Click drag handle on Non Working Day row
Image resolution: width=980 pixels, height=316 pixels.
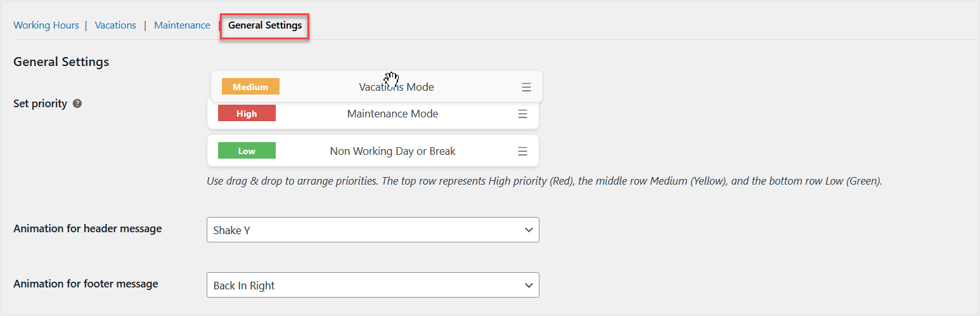[522, 152]
